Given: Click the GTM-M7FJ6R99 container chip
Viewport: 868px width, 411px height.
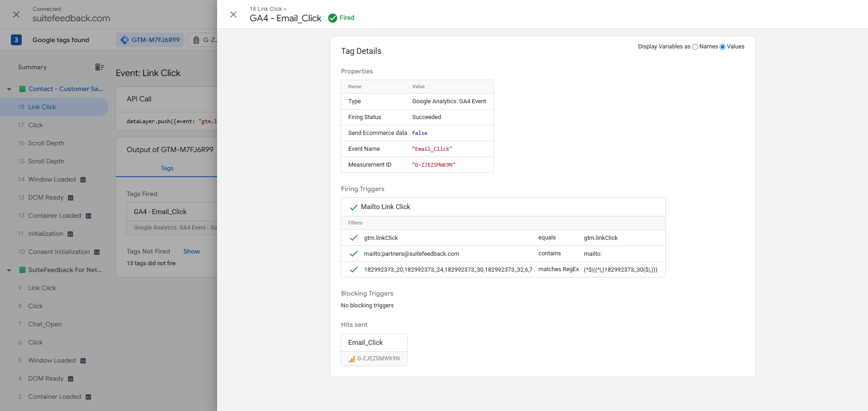Looking at the screenshot, I should pos(150,40).
